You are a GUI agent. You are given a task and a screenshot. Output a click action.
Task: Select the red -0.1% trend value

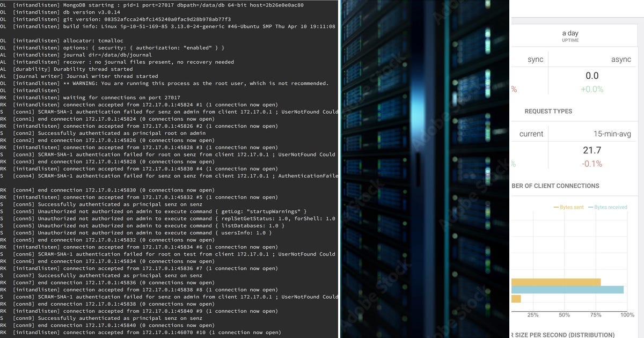coord(592,165)
